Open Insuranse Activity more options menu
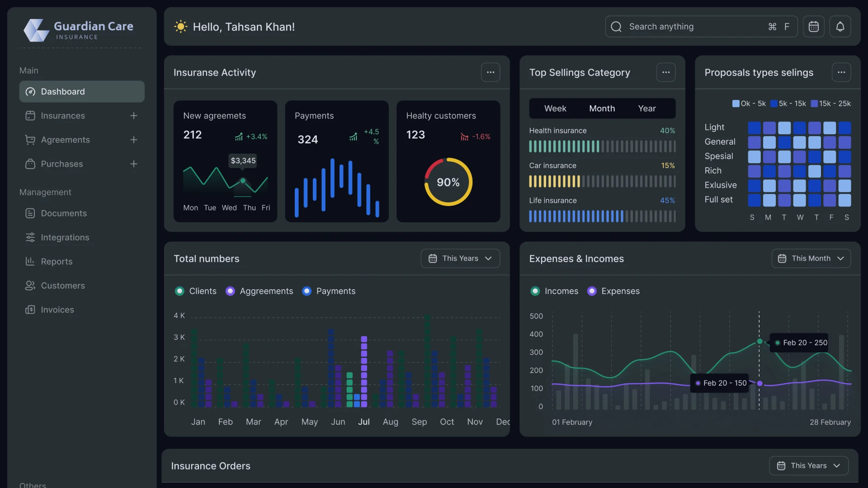868x488 pixels. [x=490, y=72]
